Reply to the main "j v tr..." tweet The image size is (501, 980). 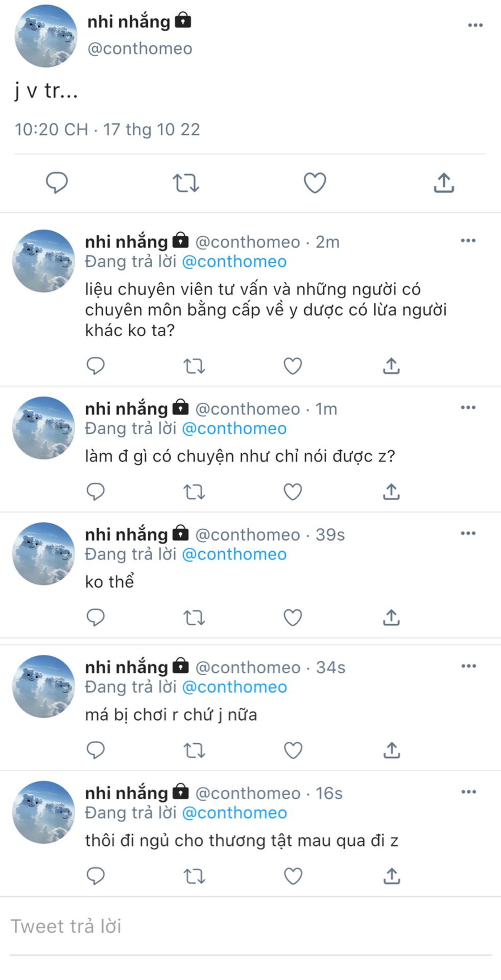(57, 183)
